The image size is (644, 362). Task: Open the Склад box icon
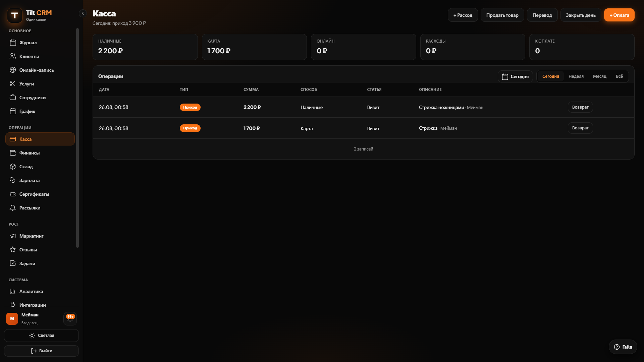[13, 167]
